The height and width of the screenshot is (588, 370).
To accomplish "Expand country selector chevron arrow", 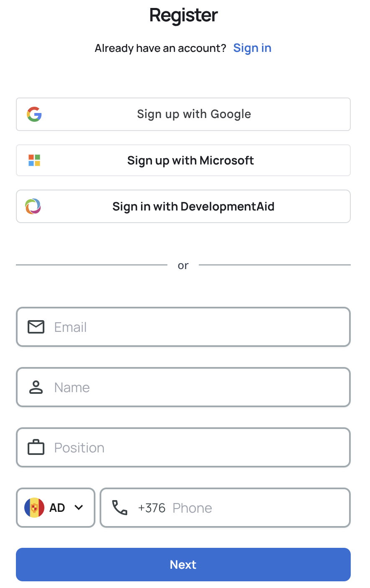I will [x=79, y=508].
